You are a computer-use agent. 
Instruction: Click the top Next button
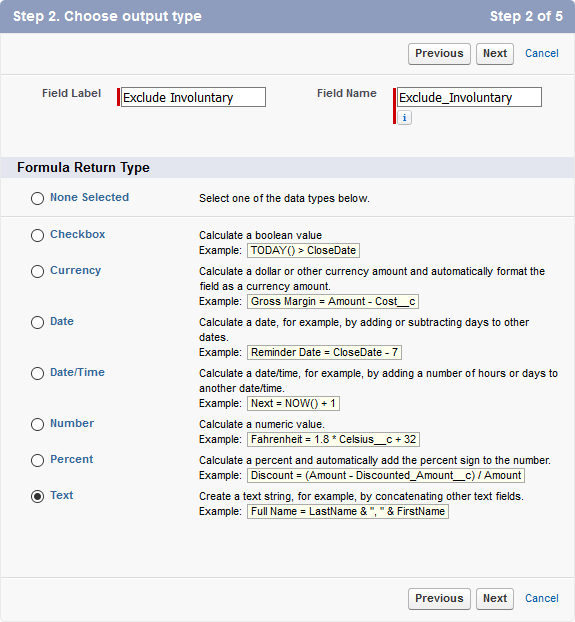[494, 54]
